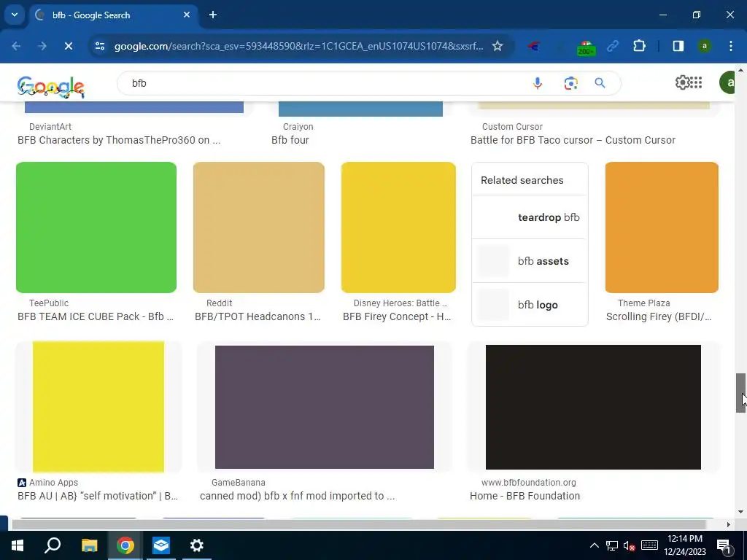Select the bfb - Google Search tab

(113, 15)
